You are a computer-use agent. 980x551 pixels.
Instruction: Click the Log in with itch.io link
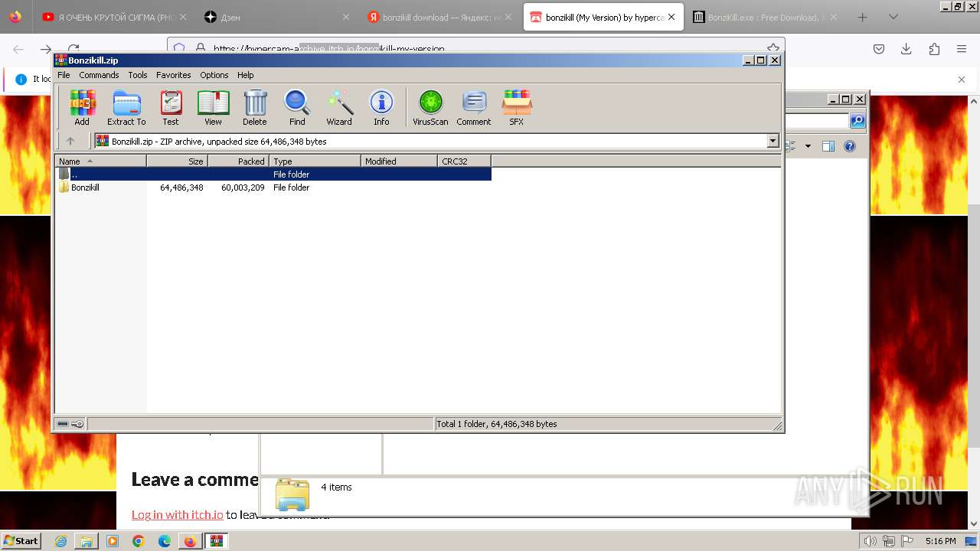[177, 515]
